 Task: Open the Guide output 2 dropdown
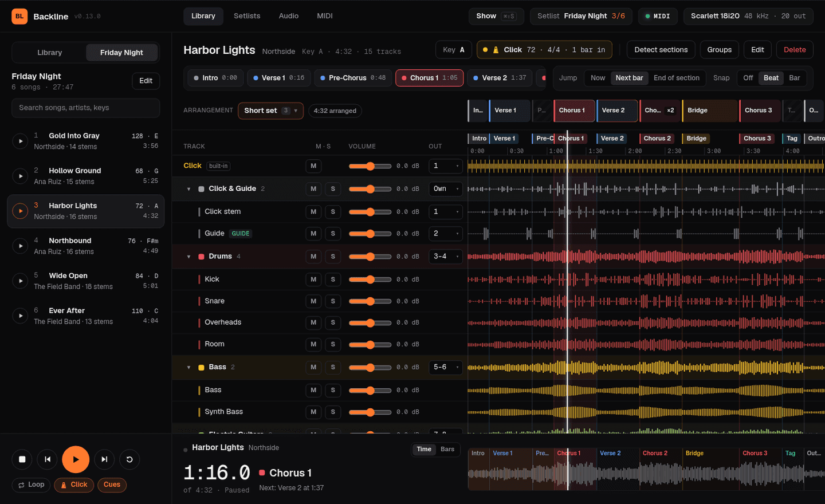pyautogui.click(x=446, y=234)
